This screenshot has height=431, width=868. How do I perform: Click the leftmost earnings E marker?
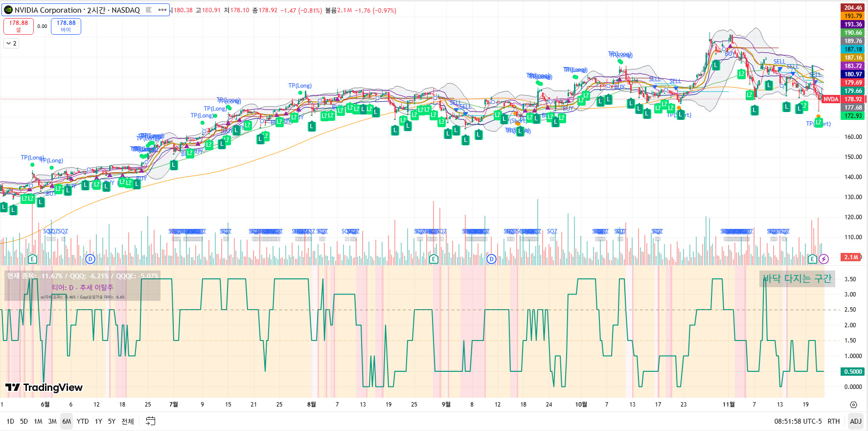[x=33, y=259]
